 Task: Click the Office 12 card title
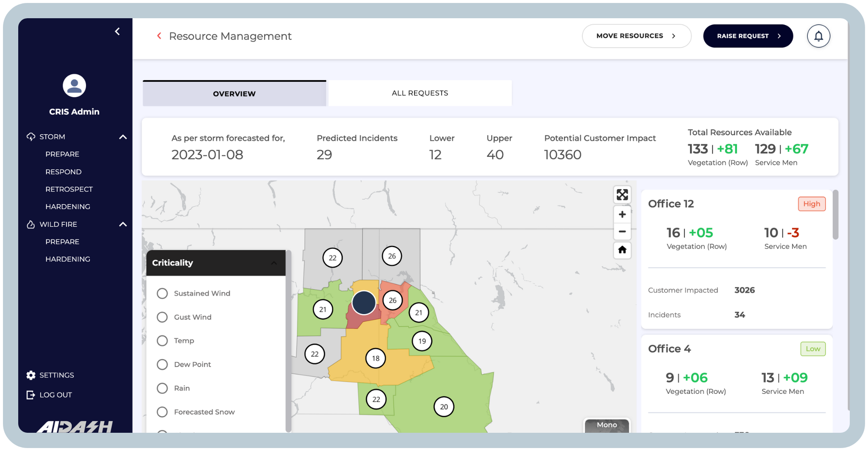point(671,204)
